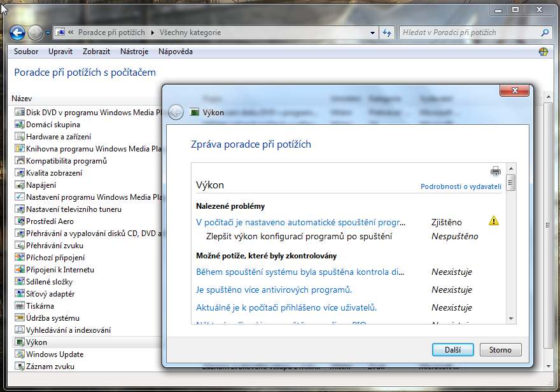
Task: Select the Připojení k Internetu icon
Action: point(20,270)
